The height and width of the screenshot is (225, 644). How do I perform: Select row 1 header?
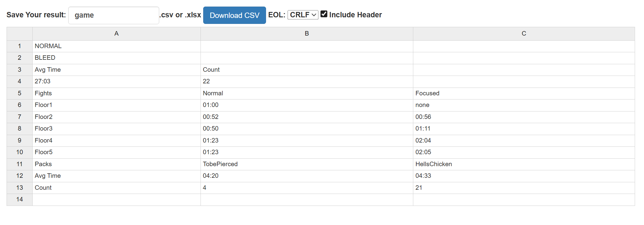click(x=19, y=46)
